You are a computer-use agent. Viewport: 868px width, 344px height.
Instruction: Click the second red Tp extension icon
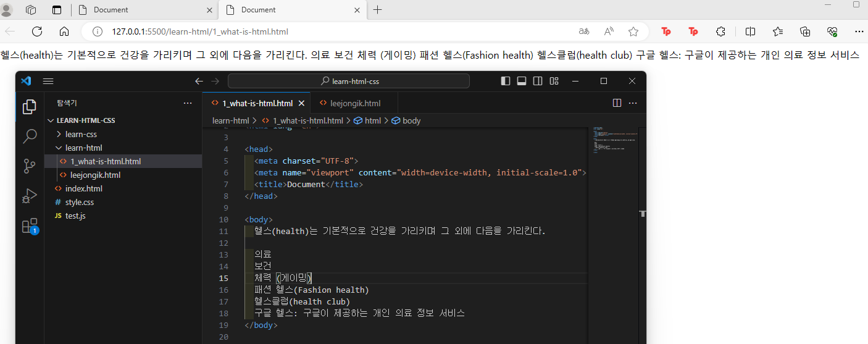point(693,31)
